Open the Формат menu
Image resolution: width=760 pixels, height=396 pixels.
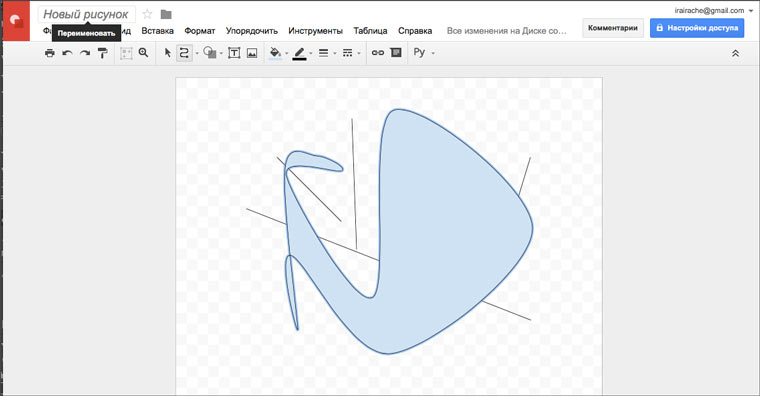[200, 31]
